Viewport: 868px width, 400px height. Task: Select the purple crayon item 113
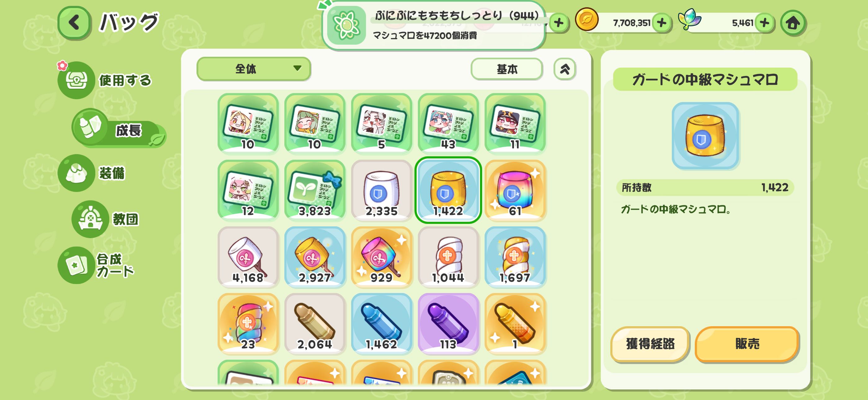click(x=448, y=324)
